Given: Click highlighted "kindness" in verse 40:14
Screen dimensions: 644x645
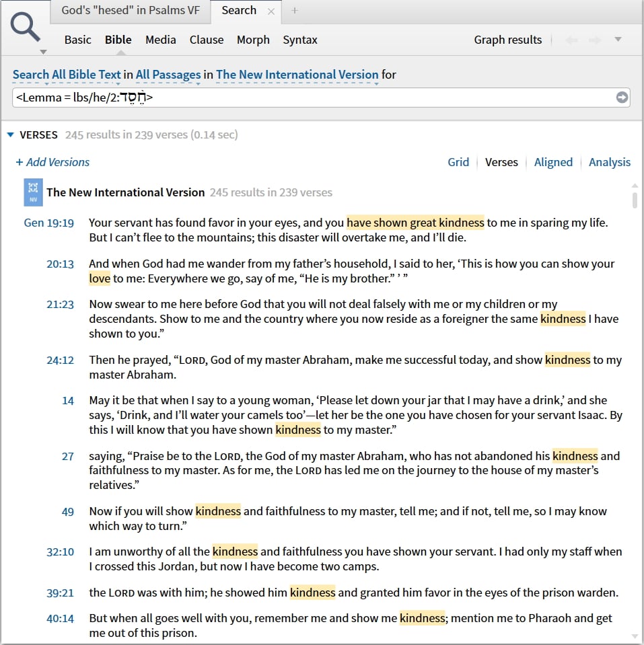Looking at the screenshot, I should pos(422,618).
